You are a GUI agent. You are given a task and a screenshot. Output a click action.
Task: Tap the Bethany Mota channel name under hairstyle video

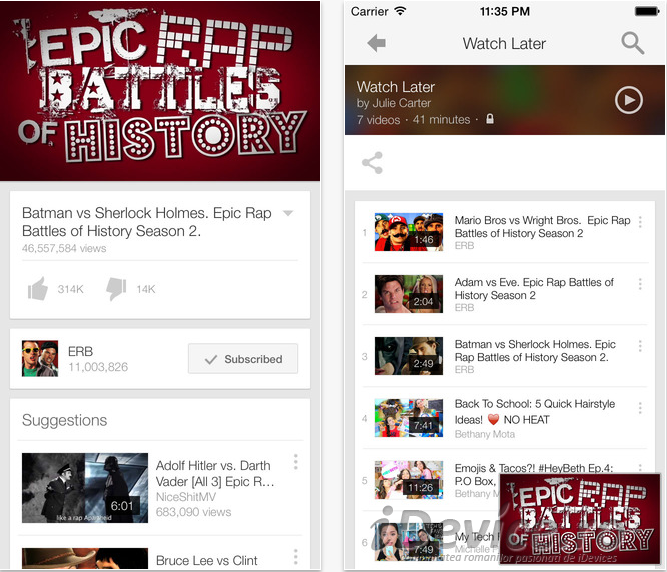[x=485, y=434]
